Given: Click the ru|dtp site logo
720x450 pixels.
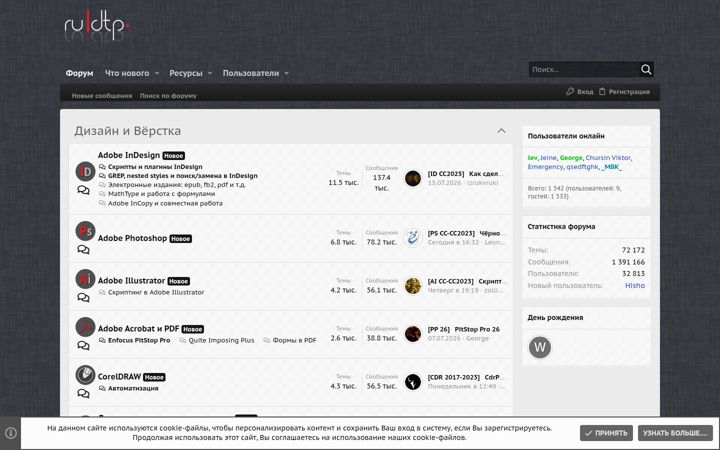Looking at the screenshot, I should [x=96, y=26].
